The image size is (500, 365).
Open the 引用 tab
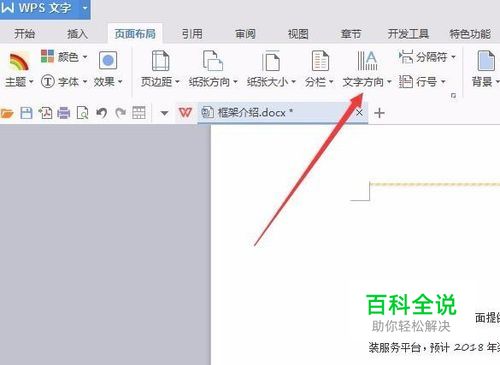(x=192, y=34)
